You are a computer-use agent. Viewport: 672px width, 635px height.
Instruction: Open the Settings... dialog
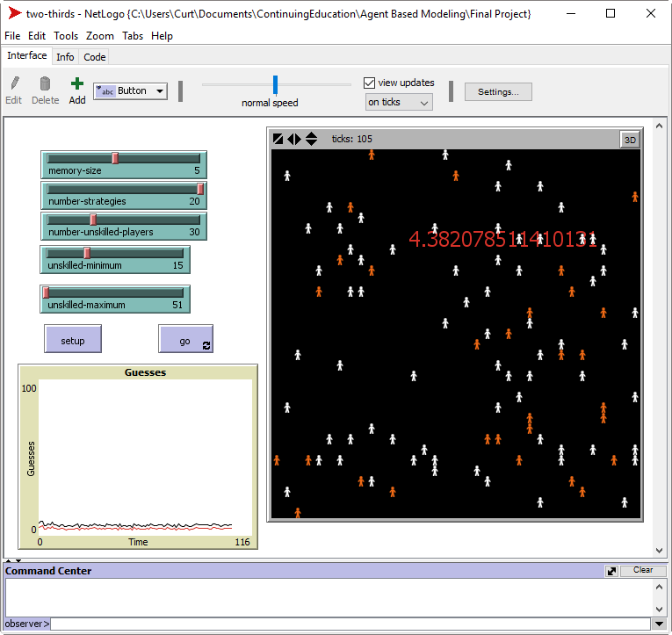498,91
